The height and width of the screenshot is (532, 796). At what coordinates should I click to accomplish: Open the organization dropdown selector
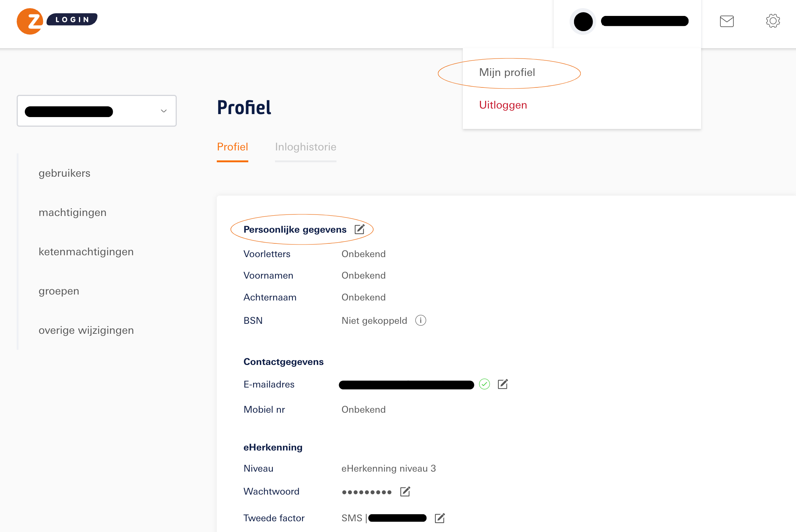[x=97, y=111]
